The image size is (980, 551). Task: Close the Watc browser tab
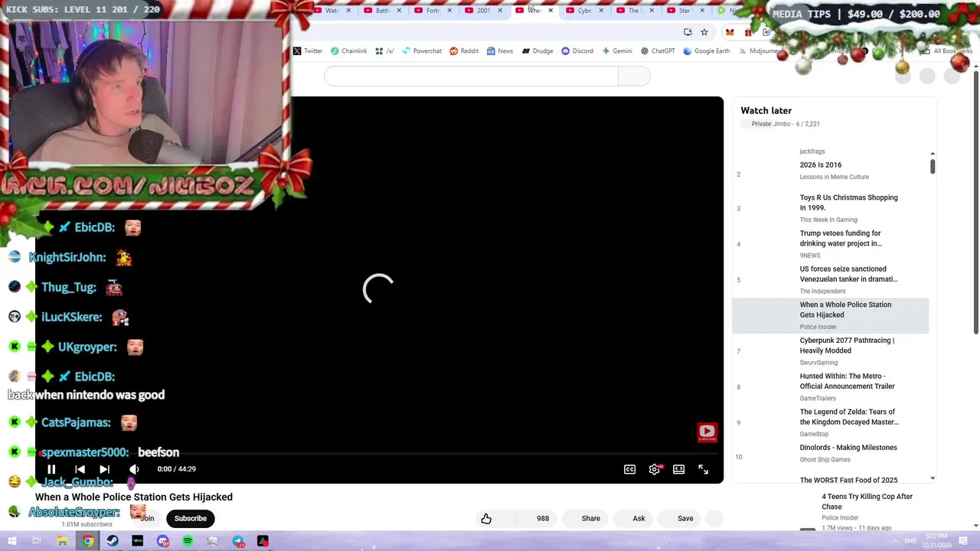[x=348, y=11]
